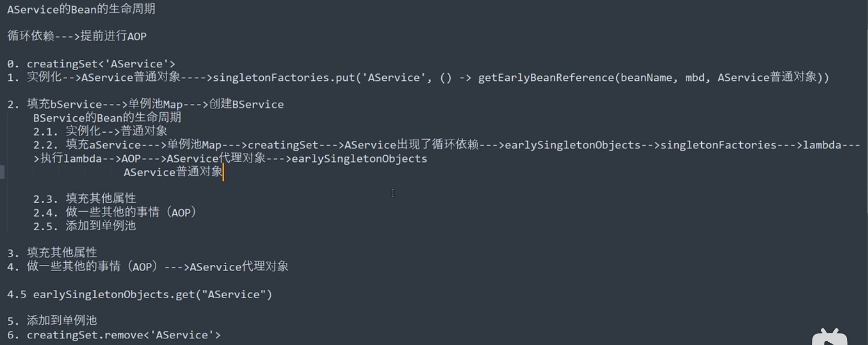Click step 5 '添加到单例池'

coord(62,320)
